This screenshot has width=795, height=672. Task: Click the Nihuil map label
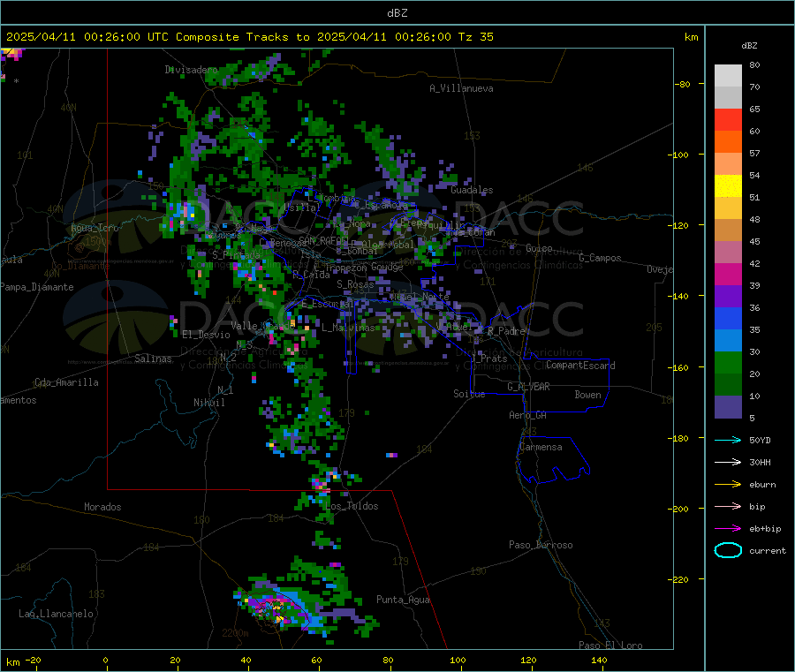[208, 403]
